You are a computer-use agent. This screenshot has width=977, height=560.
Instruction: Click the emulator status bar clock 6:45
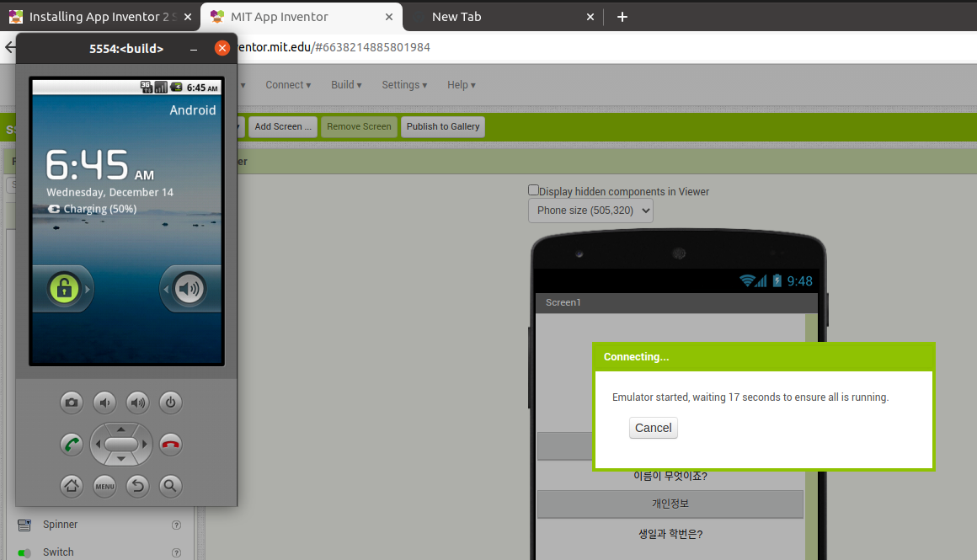[x=202, y=88]
